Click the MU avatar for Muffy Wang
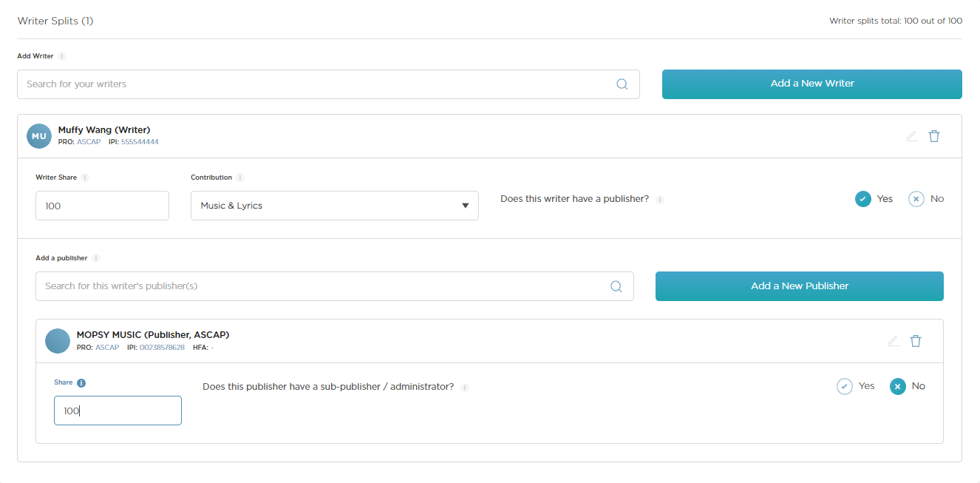The height and width of the screenshot is (483, 980). point(39,136)
